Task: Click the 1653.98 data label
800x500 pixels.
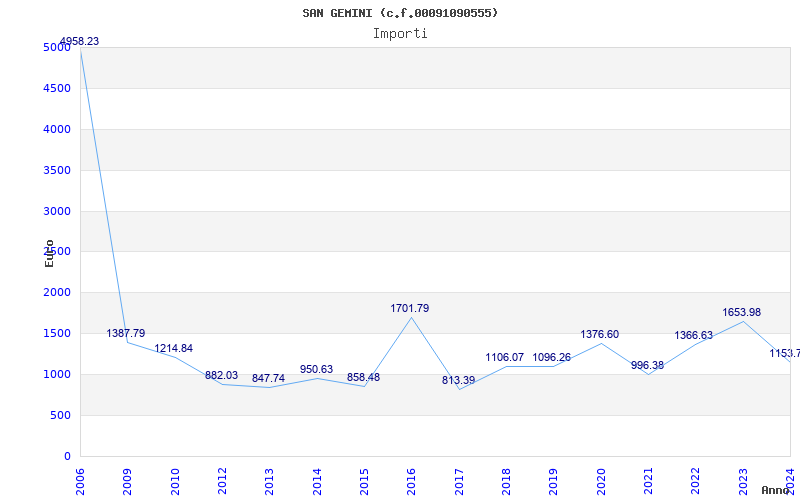Action: 741,312
